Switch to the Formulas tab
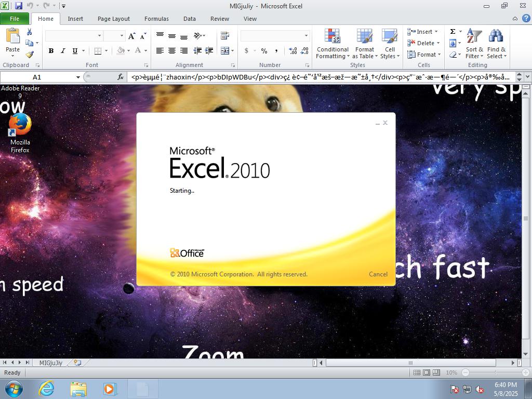Viewport: 532px width, 399px height. 156,19
